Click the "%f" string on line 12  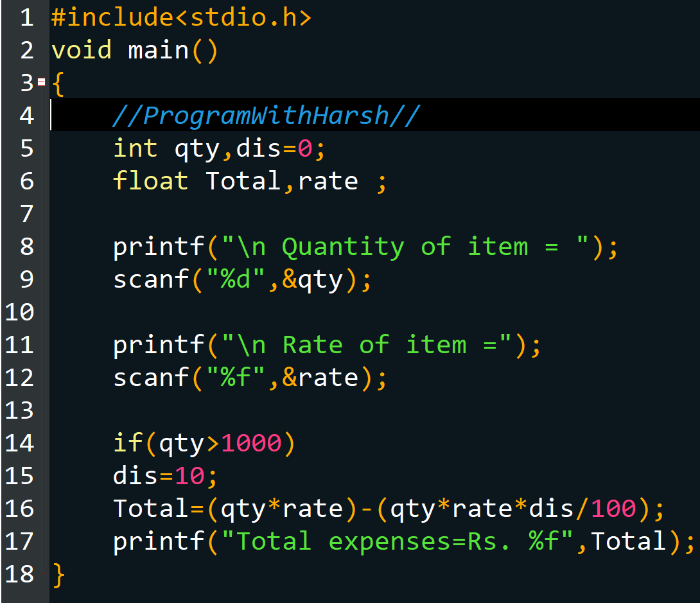[x=236, y=378]
